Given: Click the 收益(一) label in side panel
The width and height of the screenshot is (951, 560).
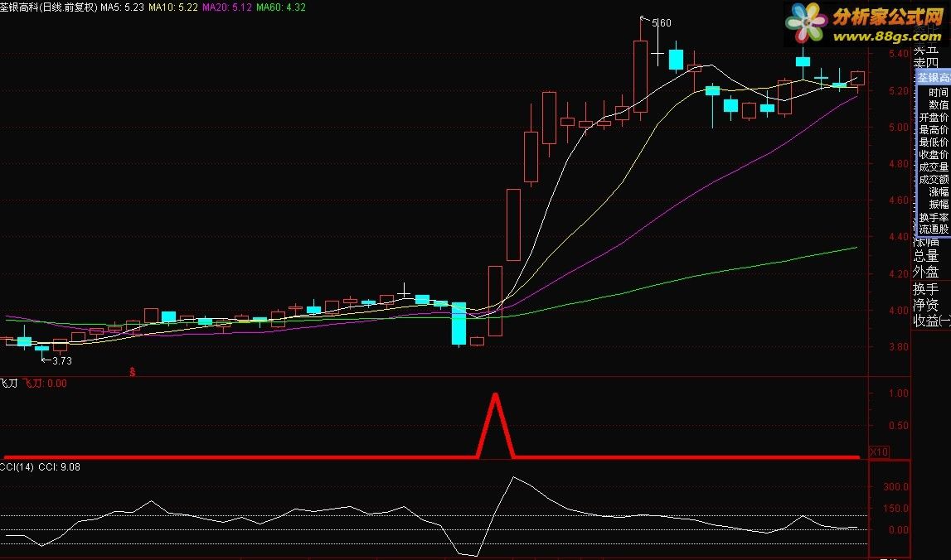Looking at the screenshot, I should [931, 321].
